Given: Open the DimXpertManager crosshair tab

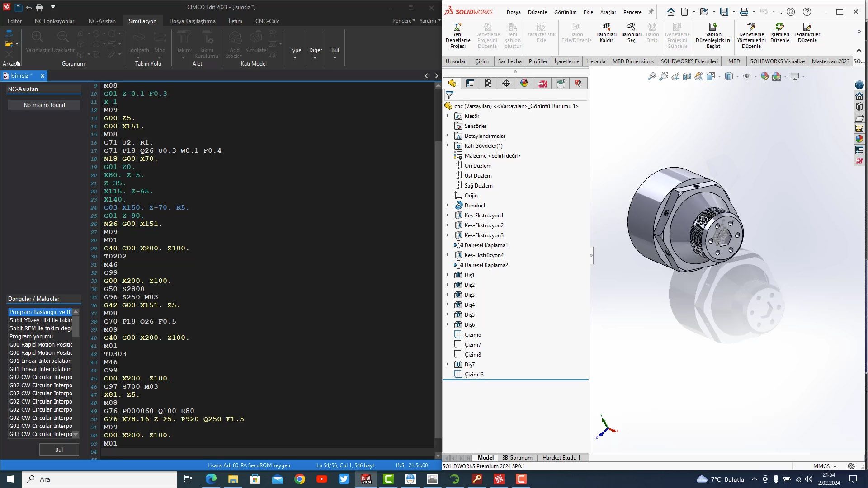Looking at the screenshot, I should [x=506, y=83].
